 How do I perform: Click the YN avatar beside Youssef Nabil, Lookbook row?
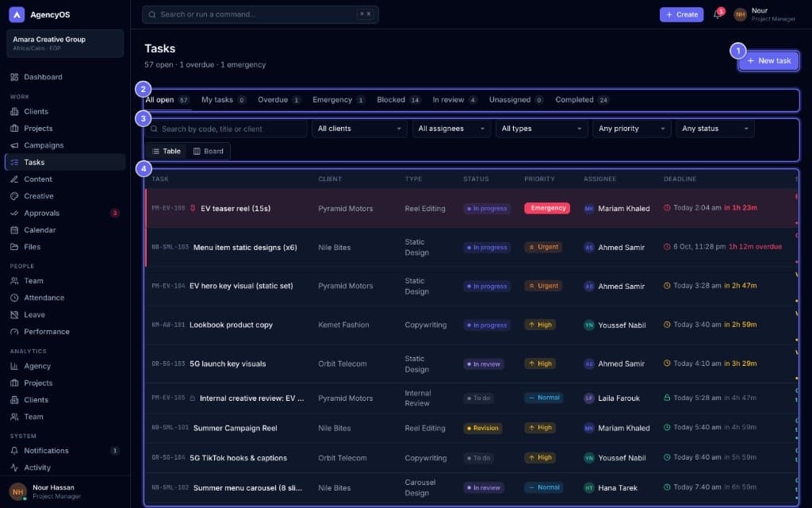tap(589, 325)
